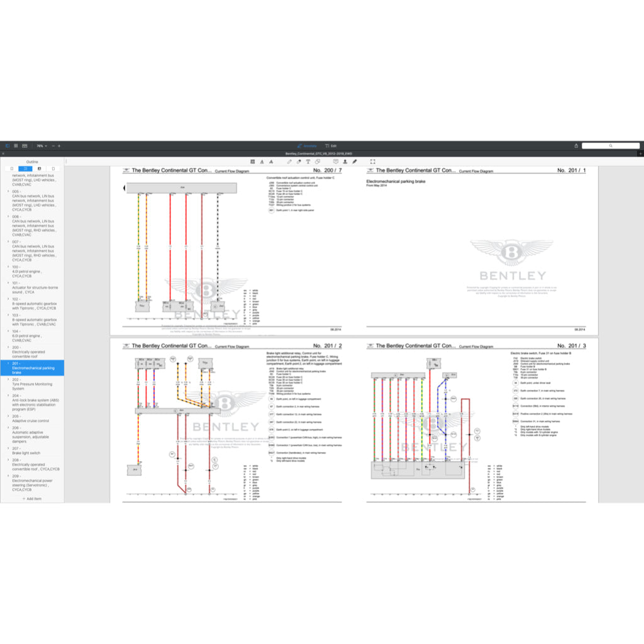This screenshot has height=644, width=644.
Task: Expand the 100 4.0l petrol engine item
Action: coord(8,267)
